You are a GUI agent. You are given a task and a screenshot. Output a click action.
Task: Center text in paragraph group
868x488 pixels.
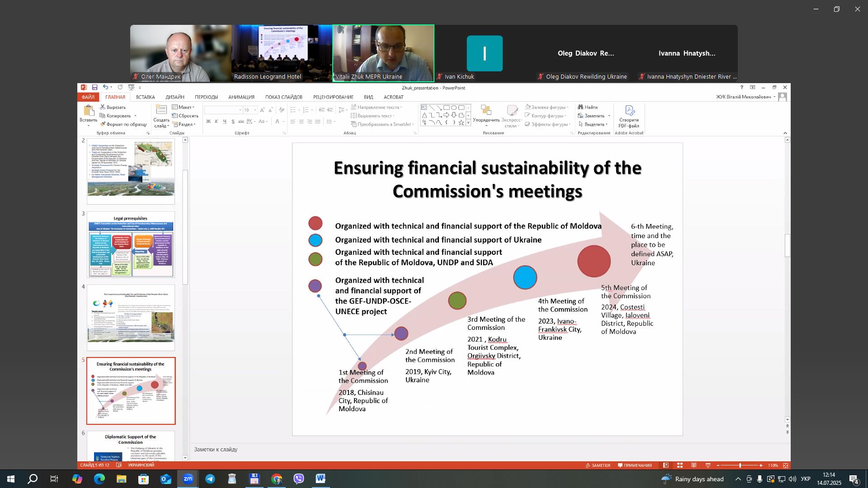[x=301, y=122]
